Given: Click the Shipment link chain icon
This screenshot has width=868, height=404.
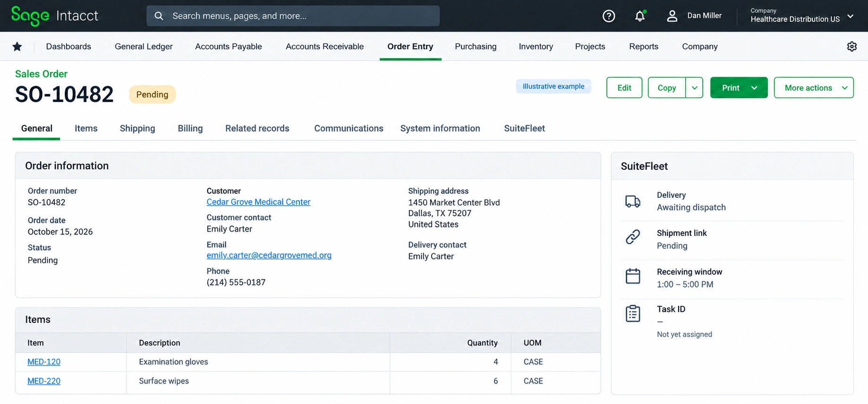Looking at the screenshot, I should click(633, 237).
